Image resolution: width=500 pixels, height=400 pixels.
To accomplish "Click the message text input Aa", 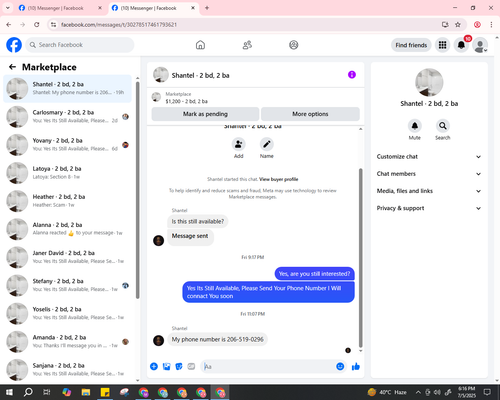I will pyautogui.click(x=268, y=367).
